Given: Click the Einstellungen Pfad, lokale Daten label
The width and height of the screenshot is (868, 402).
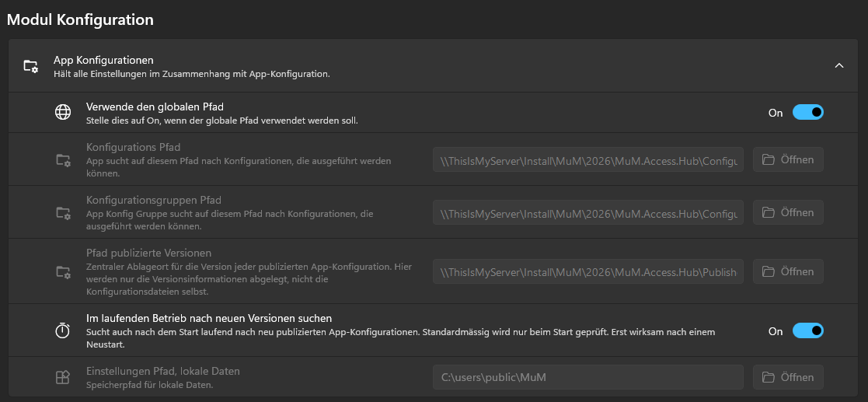Looking at the screenshot, I should [x=163, y=371].
